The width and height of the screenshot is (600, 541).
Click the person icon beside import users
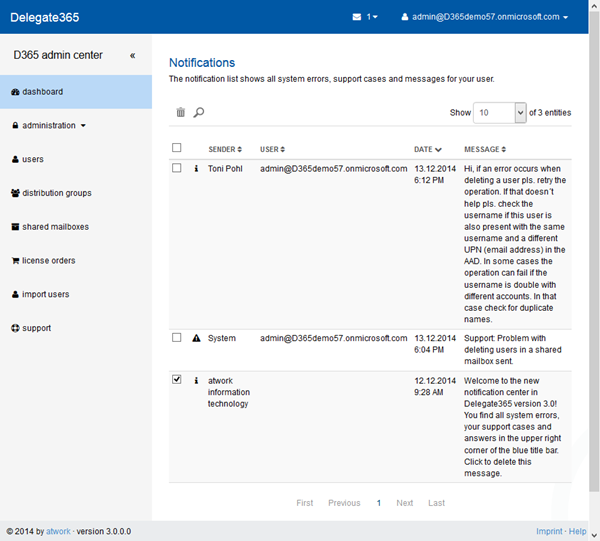15,294
